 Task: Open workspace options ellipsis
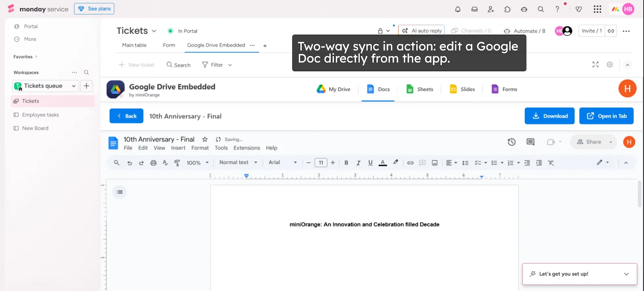(x=74, y=72)
